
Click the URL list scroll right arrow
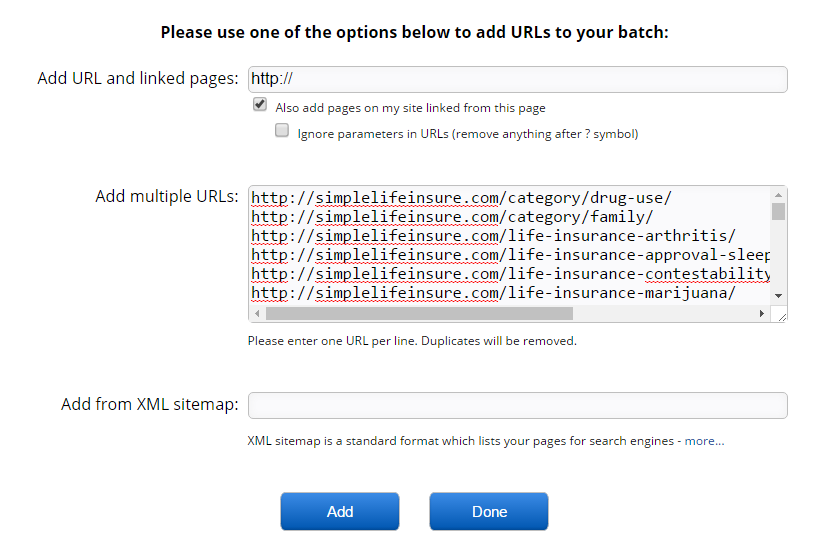pos(762,314)
